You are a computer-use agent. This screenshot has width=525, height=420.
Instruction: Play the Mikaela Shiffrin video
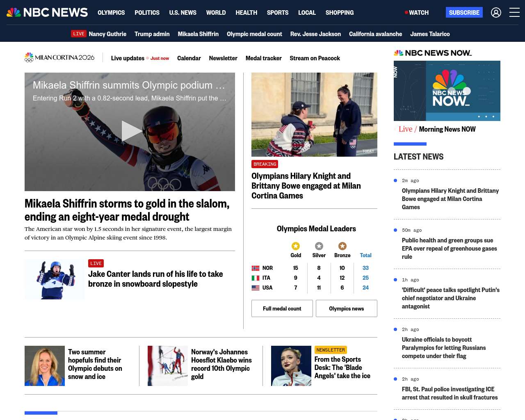(130, 131)
